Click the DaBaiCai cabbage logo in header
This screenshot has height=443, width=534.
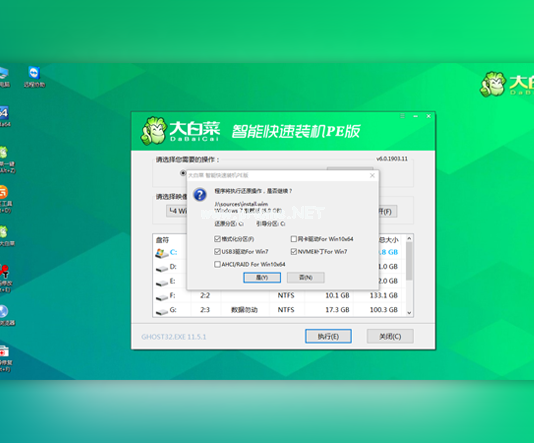(x=154, y=131)
